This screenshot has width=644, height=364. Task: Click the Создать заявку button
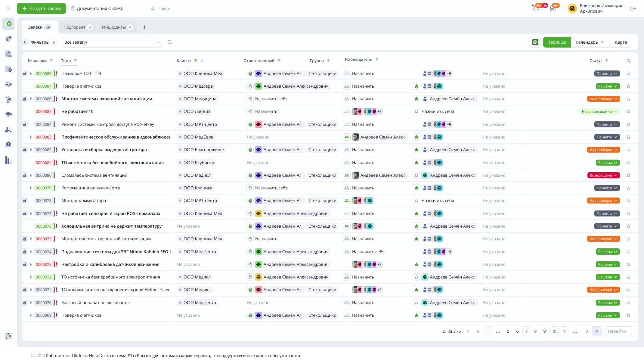click(x=42, y=9)
